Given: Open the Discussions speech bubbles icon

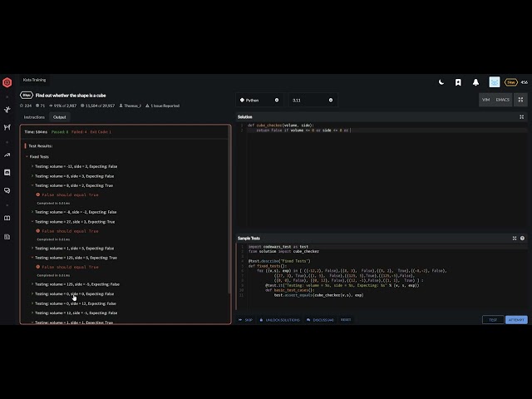Looking at the screenshot, I should (7, 190).
